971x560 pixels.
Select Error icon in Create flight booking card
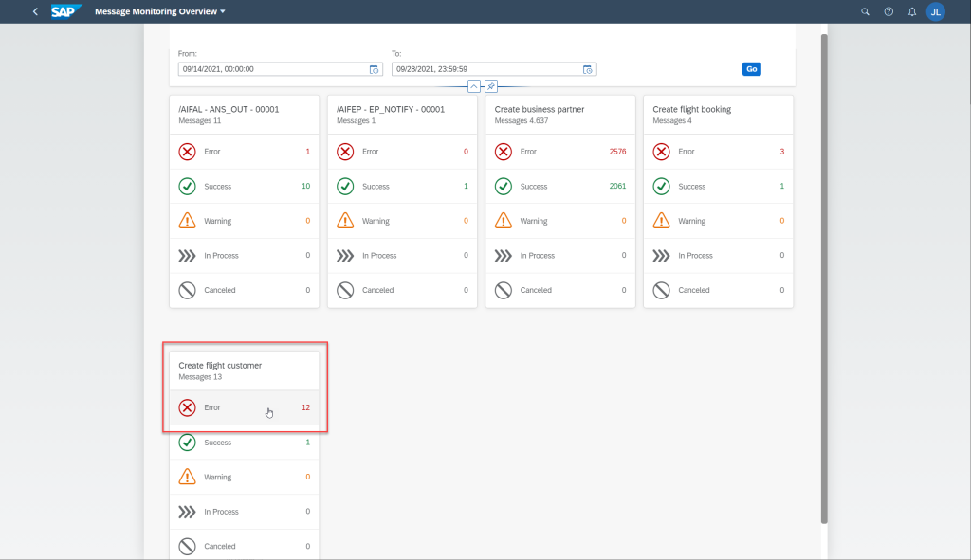coord(661,152)
